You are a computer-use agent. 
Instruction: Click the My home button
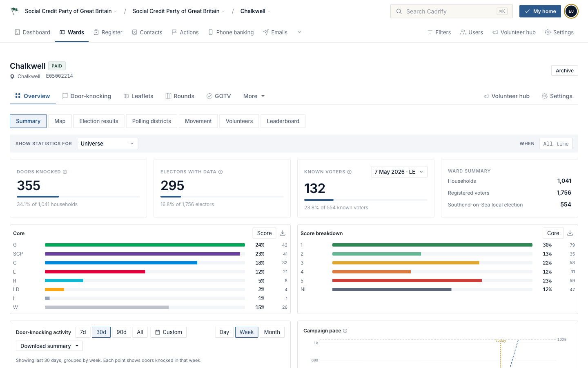540,11
